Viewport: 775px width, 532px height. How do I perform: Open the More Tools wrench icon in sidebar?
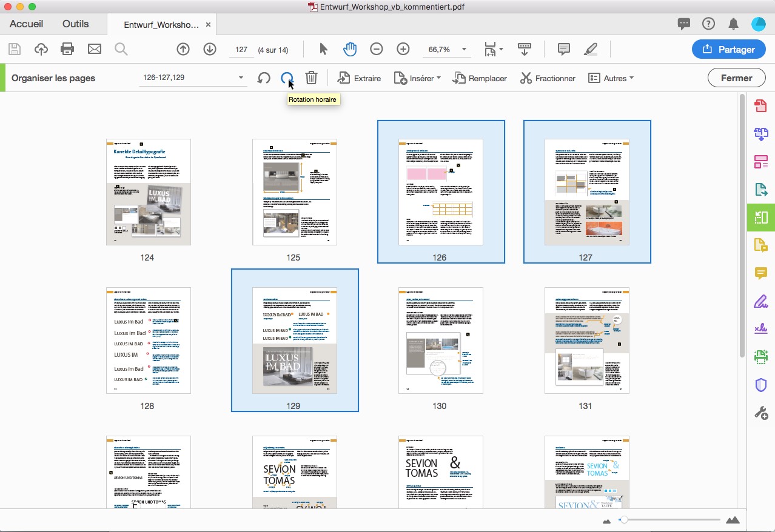coord(760,413)
